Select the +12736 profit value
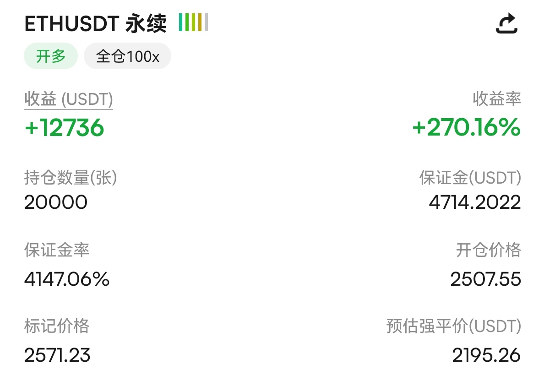 [64, 127]
